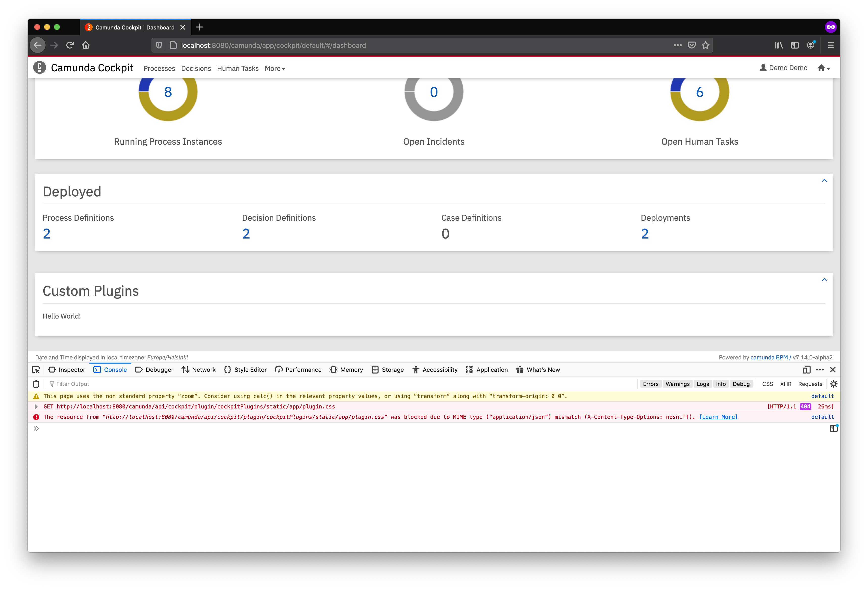868x589 pixels.
Task: Collapse the Custom Plugins section chevron
Action: 824,280
